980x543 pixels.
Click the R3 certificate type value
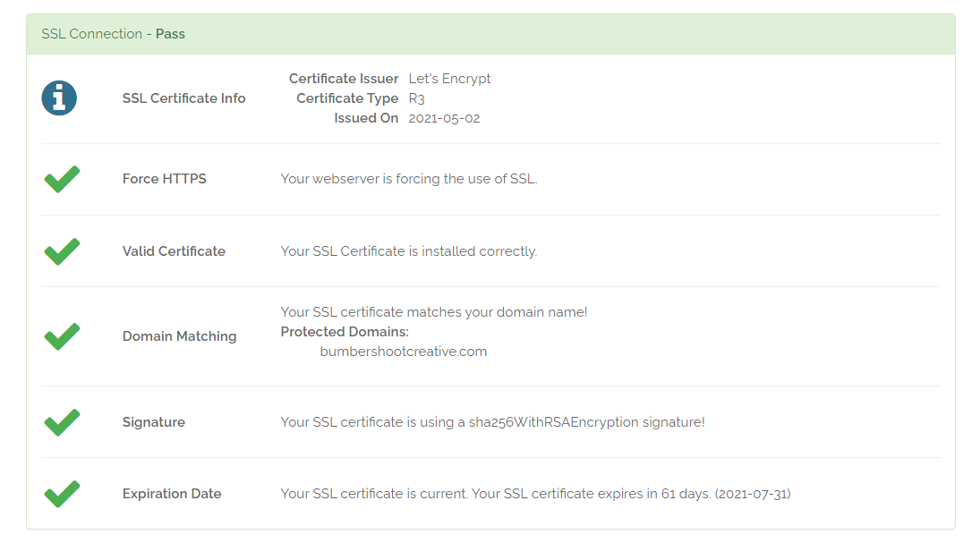[416, 98]
